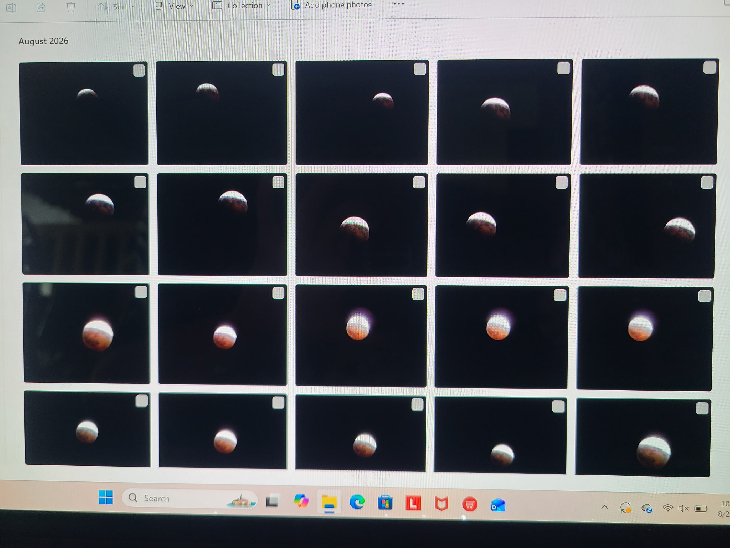Open the View dropdown menu

(175, 6)
